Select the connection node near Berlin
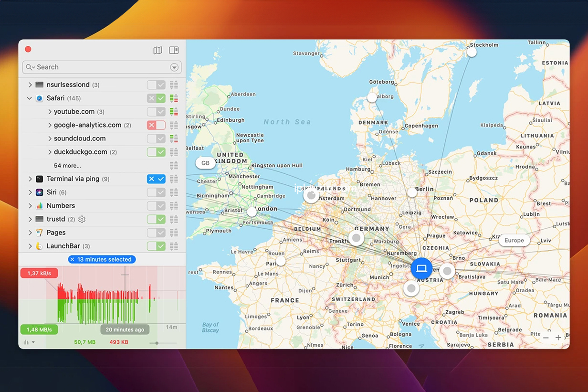 (x=411, y=192)
